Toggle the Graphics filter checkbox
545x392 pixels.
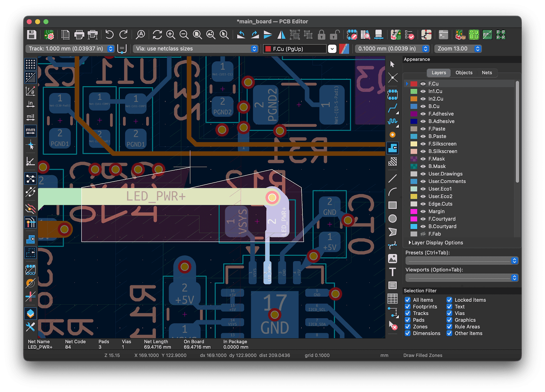(x=449, y=320)
